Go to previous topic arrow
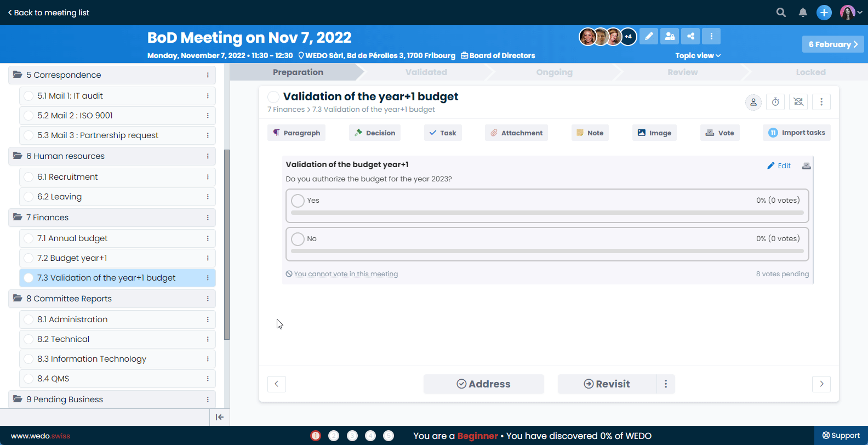The image size is (868, 445). pyautogui.click(x=277, y=384)
